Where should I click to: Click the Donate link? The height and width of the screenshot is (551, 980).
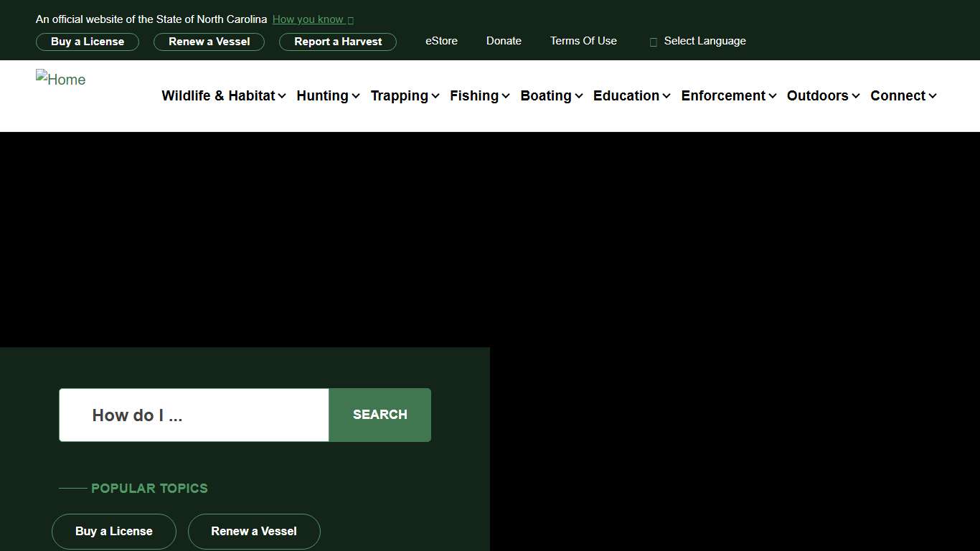click(x=504, y=41)
